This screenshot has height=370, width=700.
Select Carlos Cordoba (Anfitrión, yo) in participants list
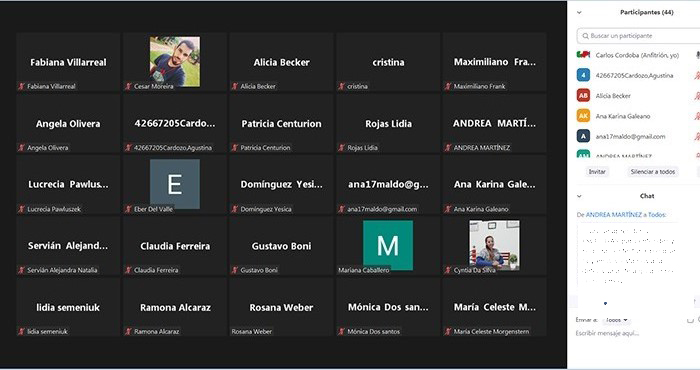coord(638,55)
